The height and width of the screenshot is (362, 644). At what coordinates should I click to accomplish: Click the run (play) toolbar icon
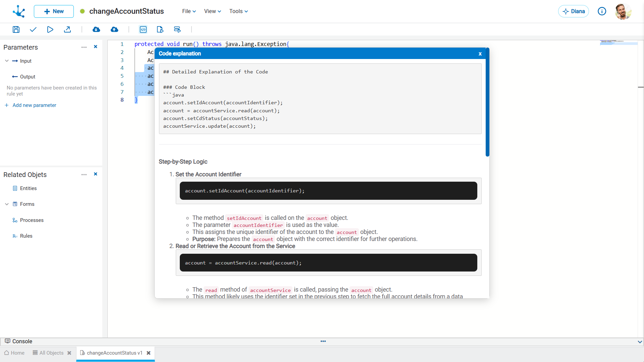click(x=50, y=29)
